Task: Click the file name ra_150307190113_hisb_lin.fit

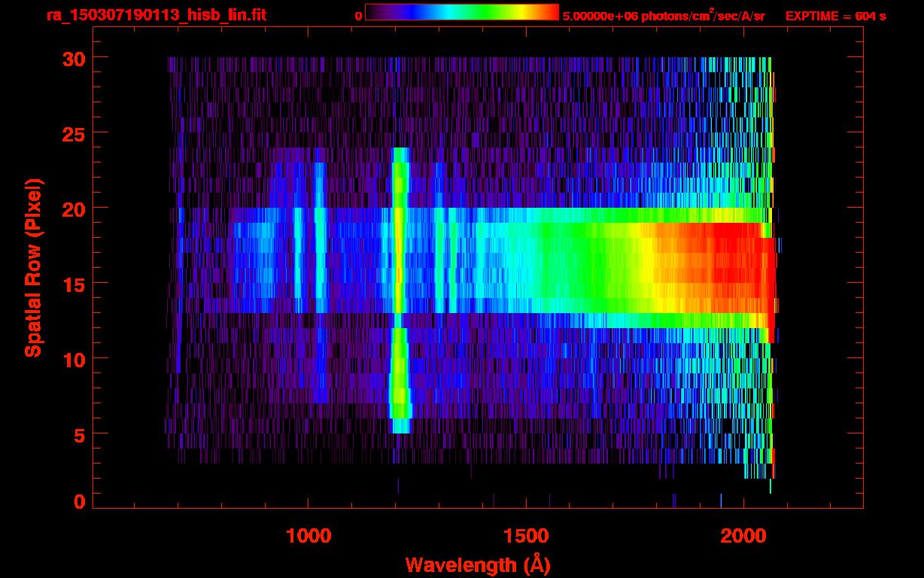Action: click(155, 15)
